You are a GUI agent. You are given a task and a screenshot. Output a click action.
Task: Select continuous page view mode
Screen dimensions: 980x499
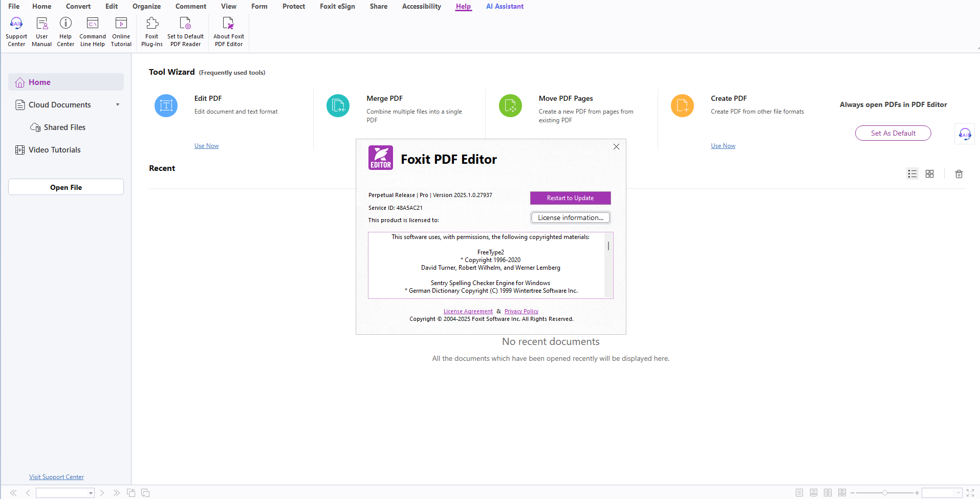814,493
